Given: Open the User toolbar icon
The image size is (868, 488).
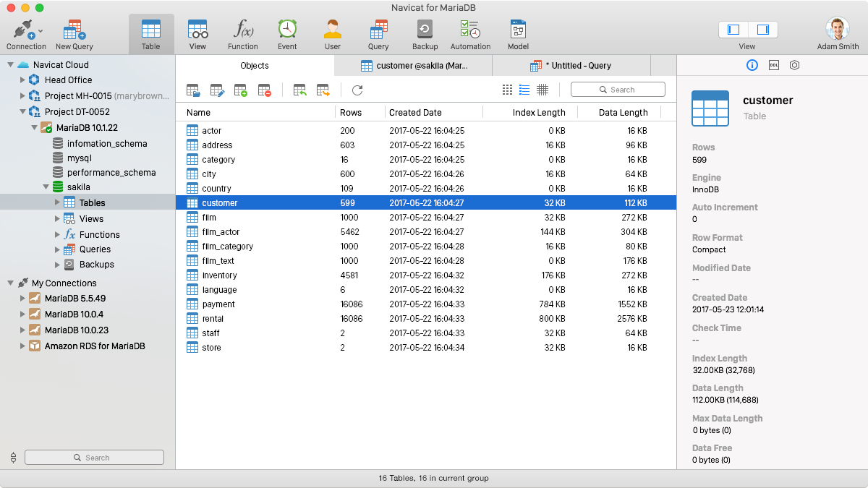Looking at the screenshot, I should (x=333, y=29).
